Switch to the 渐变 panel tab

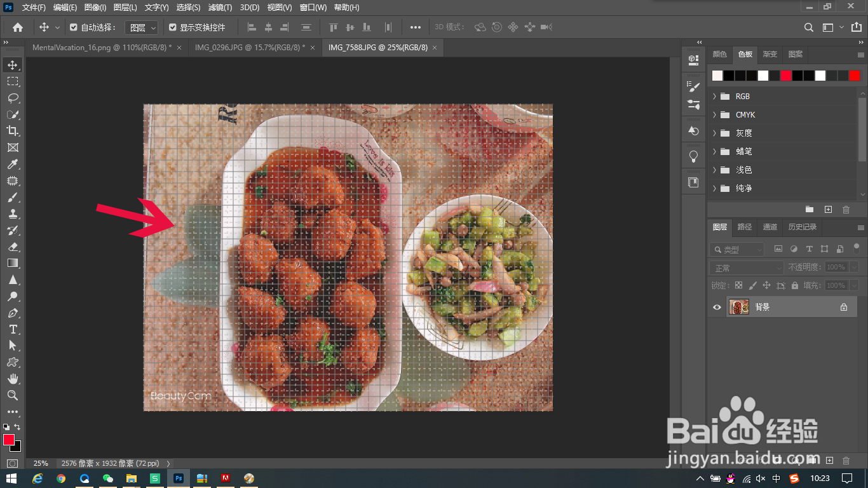(x=770, y=55)
